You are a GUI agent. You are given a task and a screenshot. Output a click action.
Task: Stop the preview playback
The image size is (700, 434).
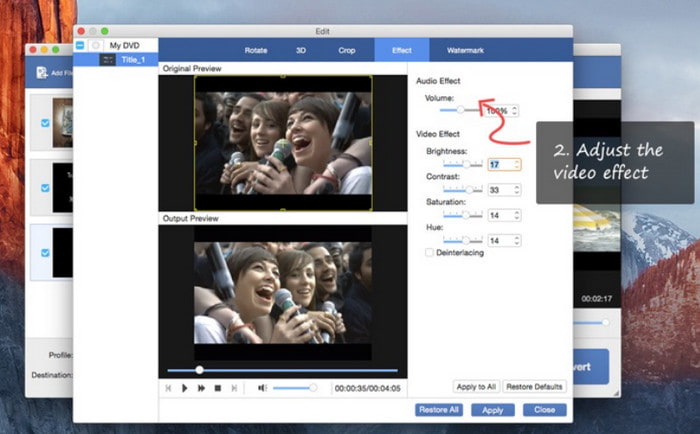point(218,388)
